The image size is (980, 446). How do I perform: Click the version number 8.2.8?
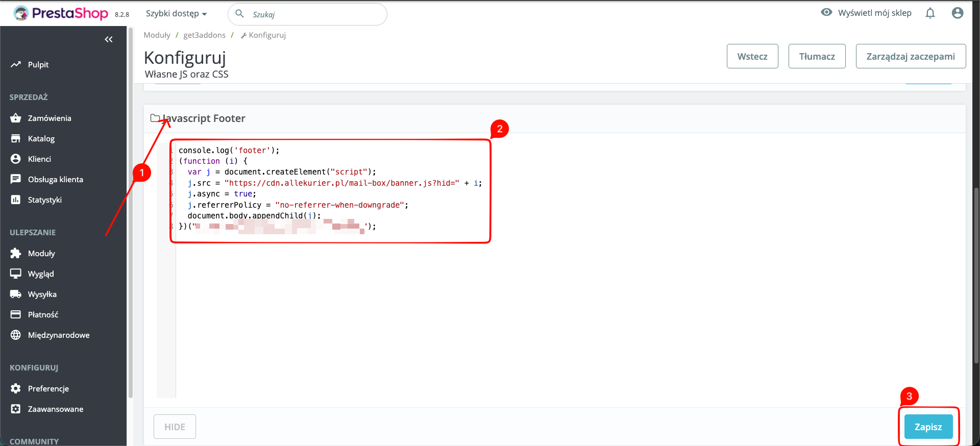[x=122, y=14]
